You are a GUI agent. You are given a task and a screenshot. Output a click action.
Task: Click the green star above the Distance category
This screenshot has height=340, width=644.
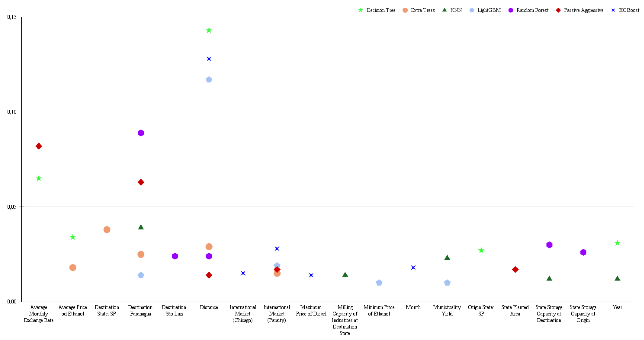(x=209, y=30)
